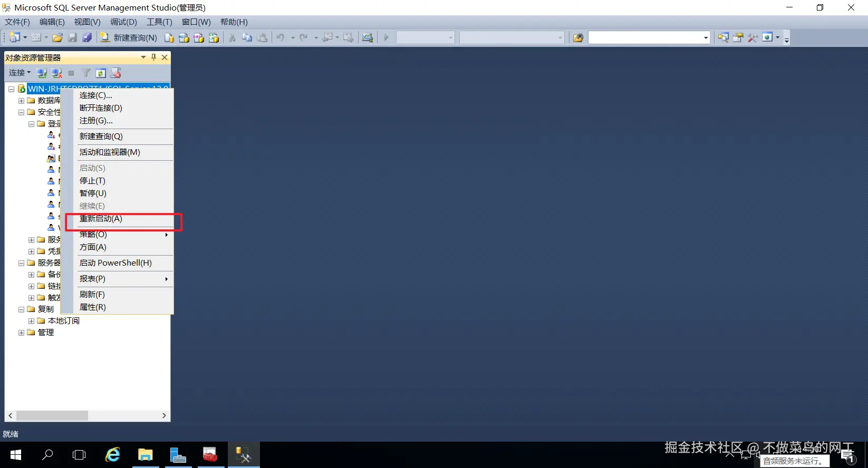Image resolution: width=868 pixels, height=468 pixels.
Task: Click the Redo arrow icon
Action: pyautogui.click(x=304, y=37)
